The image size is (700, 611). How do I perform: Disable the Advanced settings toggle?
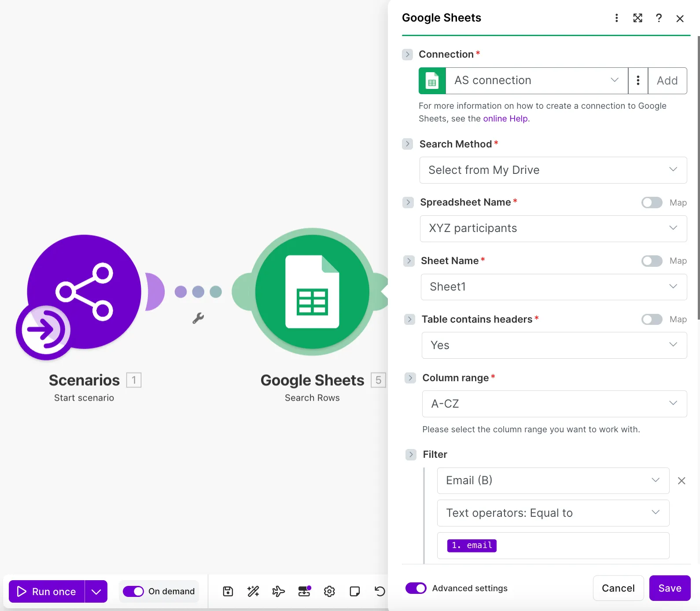tap(416, 588)
